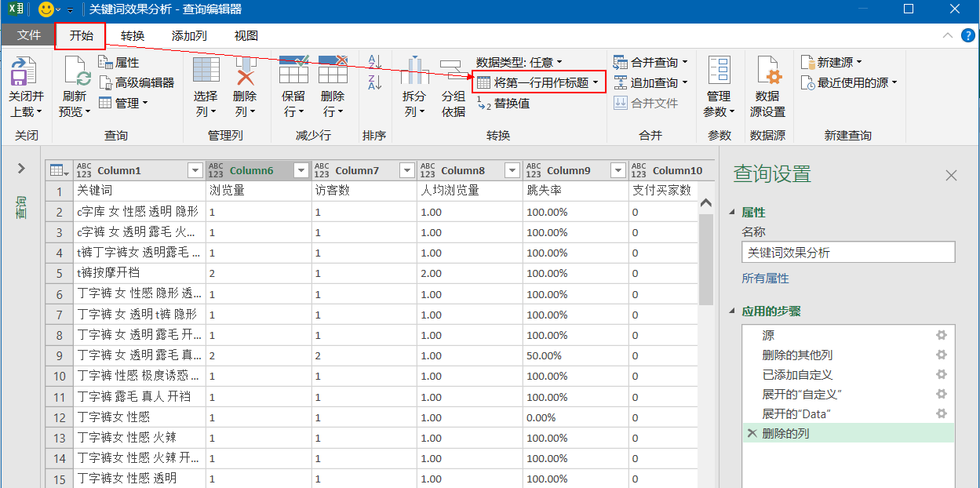The height and width of the screenshot is (488, 980).
Task: Open the settings gear for the Source (源) step
Action: (942, 335)
